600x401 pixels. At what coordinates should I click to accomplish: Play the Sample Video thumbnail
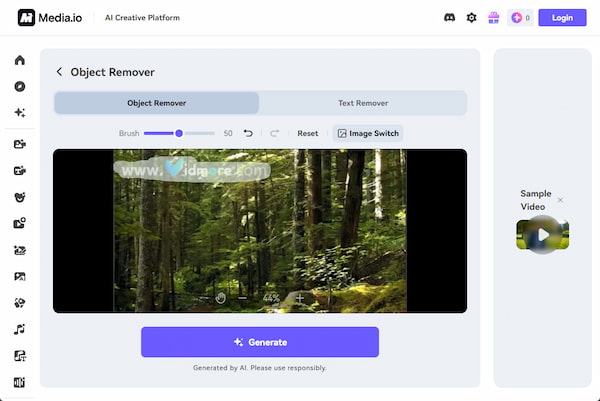(542, 236)
